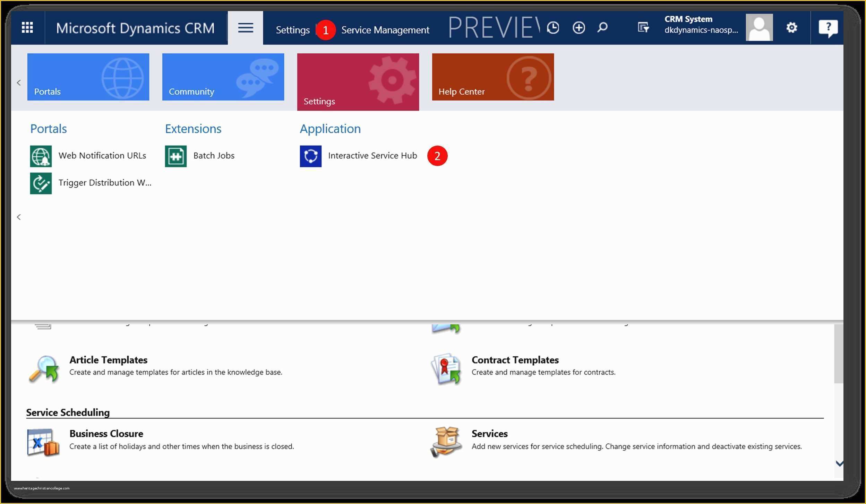Image resolution: width=866 pixels, height=504 pixels.
Task: Click the Services box icon
Action: pyautogui.click(x=446, y=442)
